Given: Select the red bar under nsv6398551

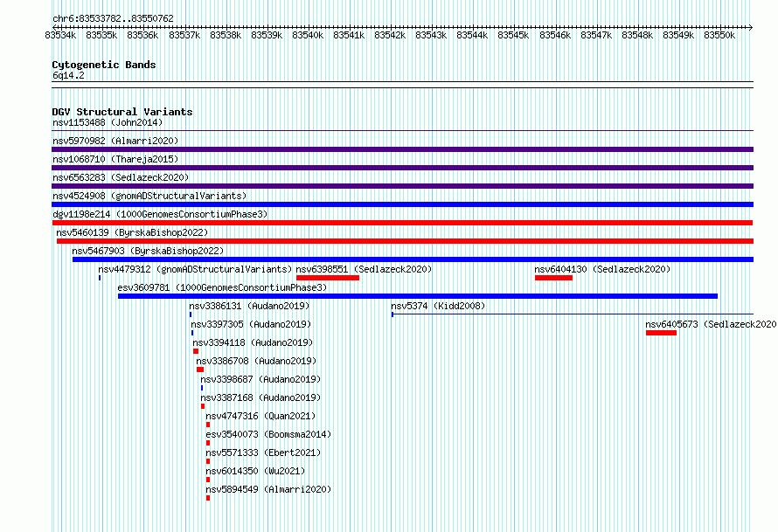Looking at the screenshot, I should pyautogui.click(x=328, y=278).
